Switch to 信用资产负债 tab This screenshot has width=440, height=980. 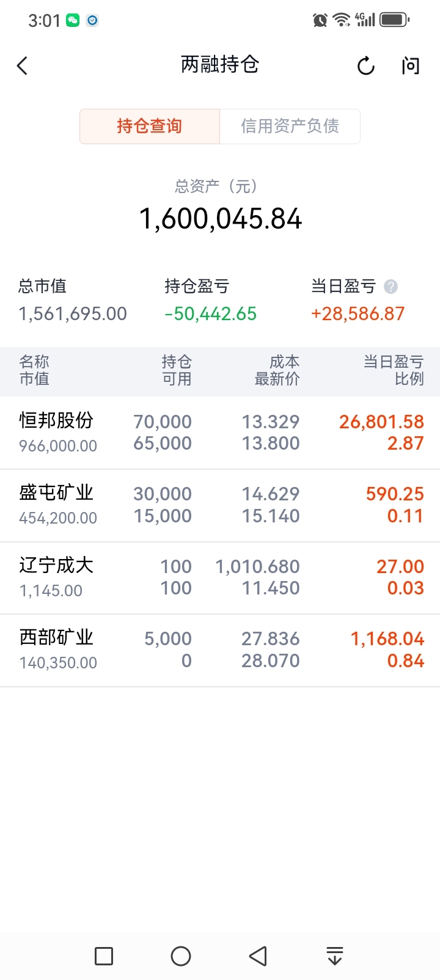pos(290,126)
